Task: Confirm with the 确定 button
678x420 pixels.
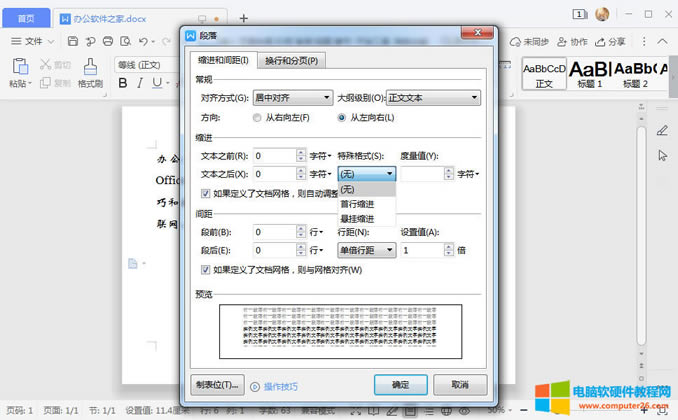Action: click(400, 385)
